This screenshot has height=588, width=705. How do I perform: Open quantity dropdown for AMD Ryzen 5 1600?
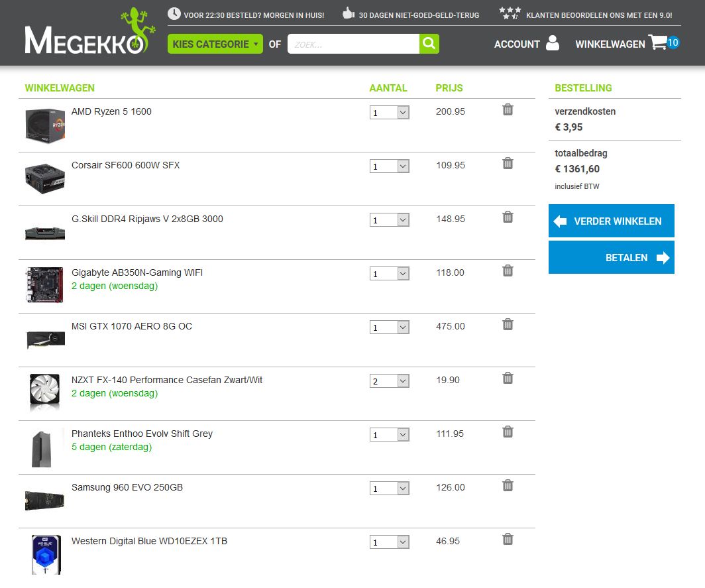pos(390,113)
